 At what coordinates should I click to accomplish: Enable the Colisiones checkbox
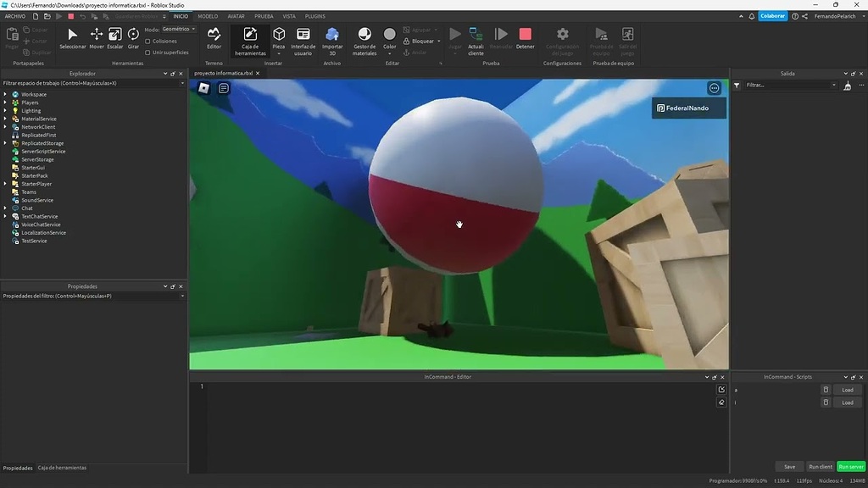[147, 42]
